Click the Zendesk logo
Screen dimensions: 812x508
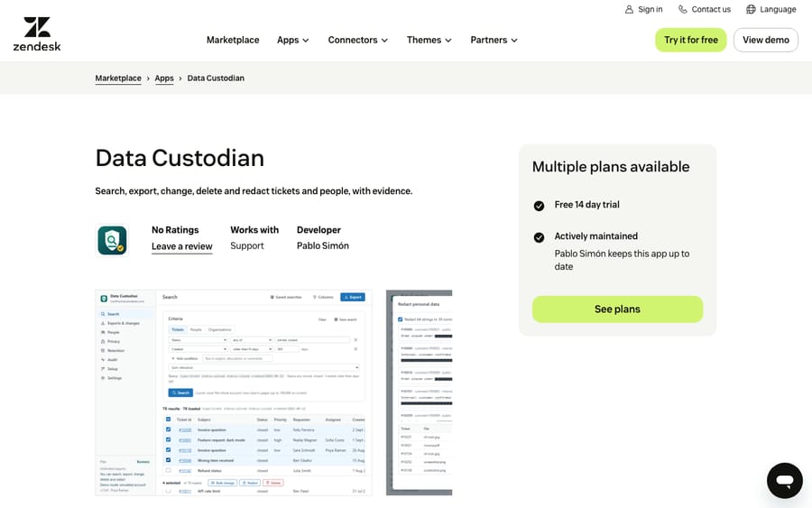[x=37, y=34]
